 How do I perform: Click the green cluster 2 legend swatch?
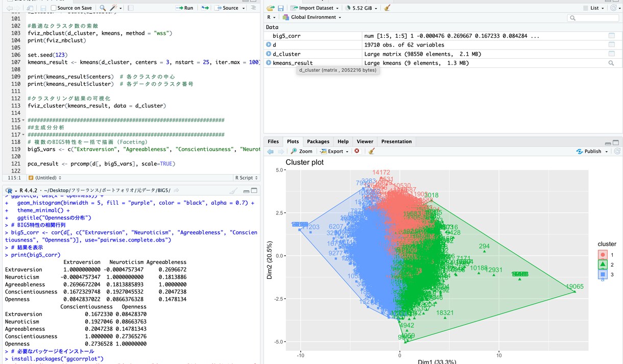coord(603,264)
